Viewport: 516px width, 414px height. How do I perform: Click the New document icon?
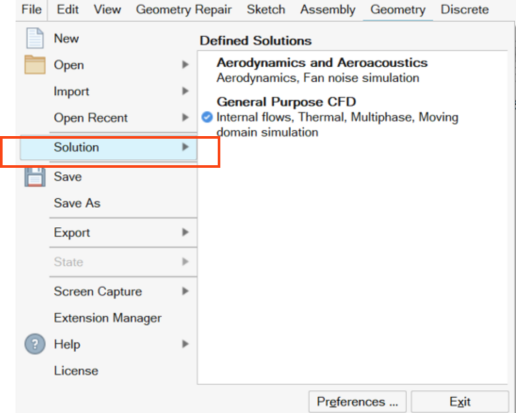[x=35, y=38]
